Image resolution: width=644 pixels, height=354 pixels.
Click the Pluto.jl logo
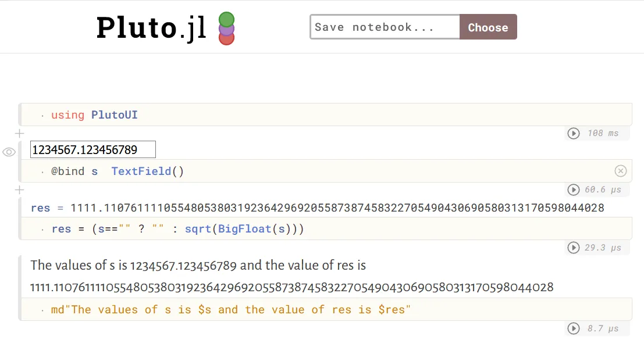pos(165,27)
